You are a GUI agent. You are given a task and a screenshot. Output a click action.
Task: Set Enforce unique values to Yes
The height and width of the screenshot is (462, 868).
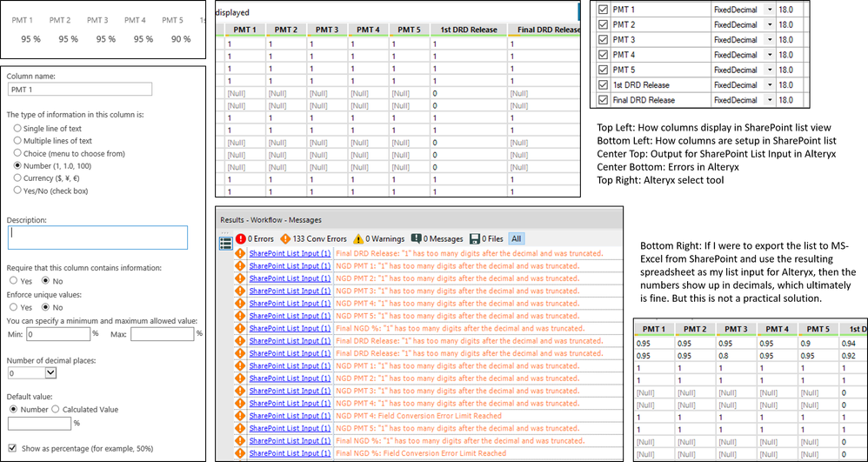[x=14, y=307]
